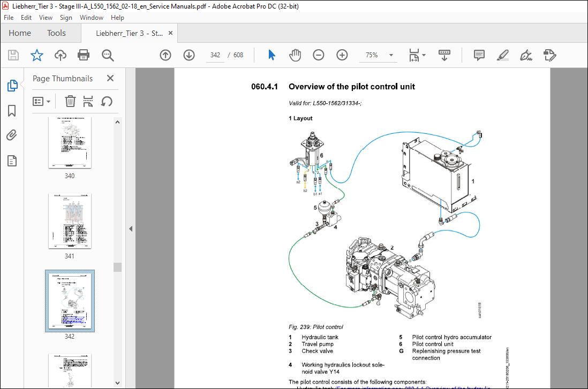Open the find text magnifier tool
The height and width of the screenshot is (389, 588).
[108, 55]
